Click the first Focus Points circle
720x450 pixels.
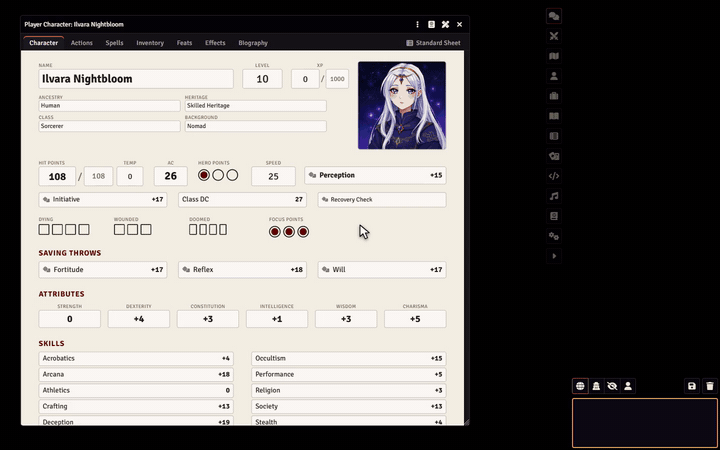pos(275,232)
